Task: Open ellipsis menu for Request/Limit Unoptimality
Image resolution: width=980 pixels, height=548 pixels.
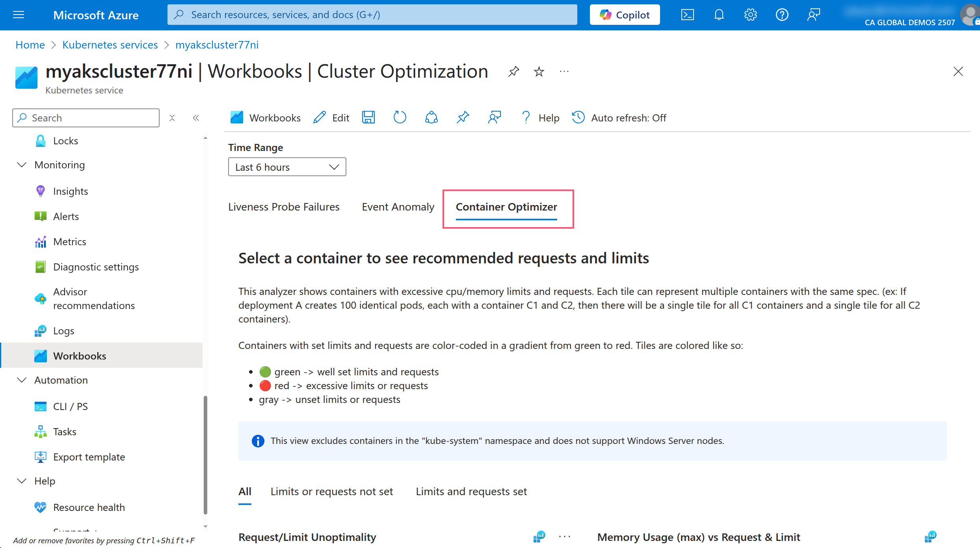Action: (564, 537)
